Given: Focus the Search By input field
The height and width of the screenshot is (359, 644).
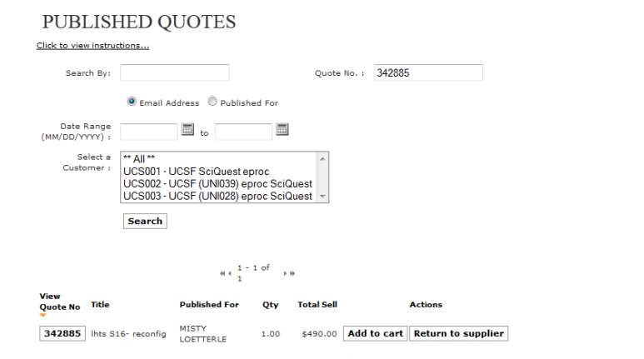Looking at the screenshot, I should coord(175,72).
